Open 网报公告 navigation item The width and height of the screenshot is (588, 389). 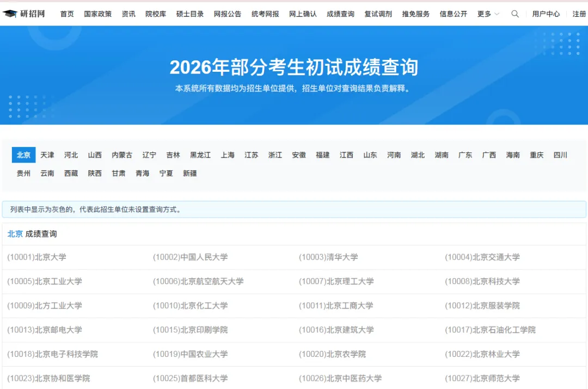[x=228, y=14]
